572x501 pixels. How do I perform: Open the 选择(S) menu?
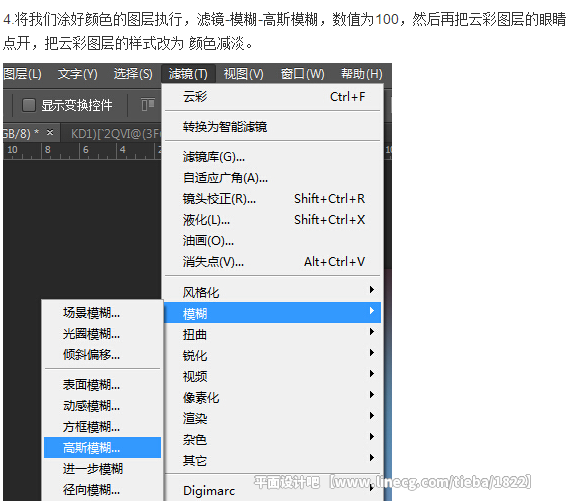133,74
